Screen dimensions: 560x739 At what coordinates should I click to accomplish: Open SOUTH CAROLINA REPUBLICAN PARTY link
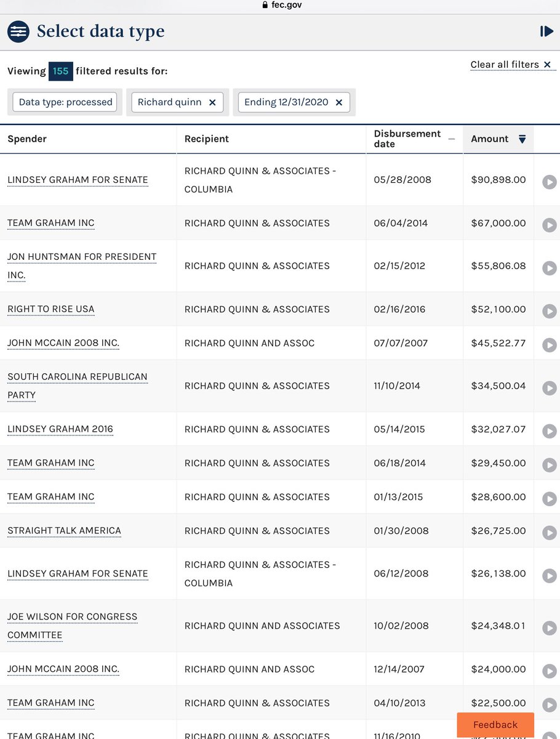[x=78, y=386]
